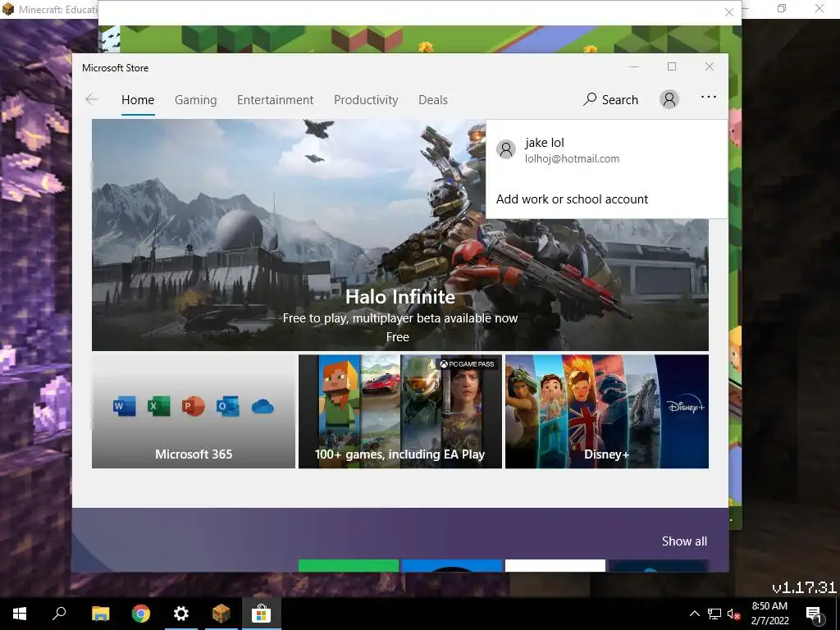The width and height of the screenshot is (840, 630).
Task: Maximize the Microsoft Store window
Action: (672, 66)
